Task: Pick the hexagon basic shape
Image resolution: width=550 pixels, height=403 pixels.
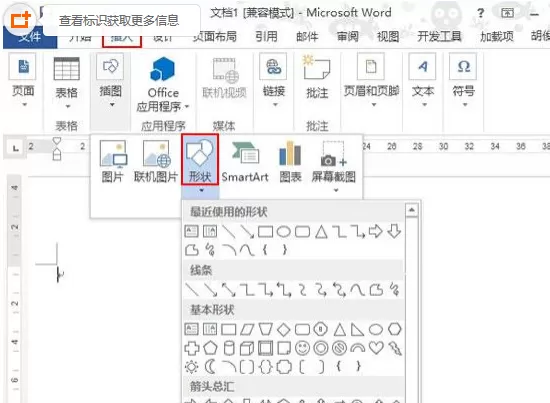Action: (395, 329)
